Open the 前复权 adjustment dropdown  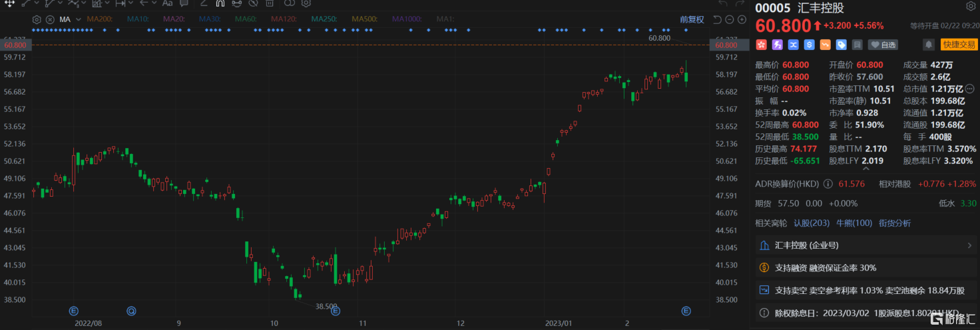(x=692, y=19)
